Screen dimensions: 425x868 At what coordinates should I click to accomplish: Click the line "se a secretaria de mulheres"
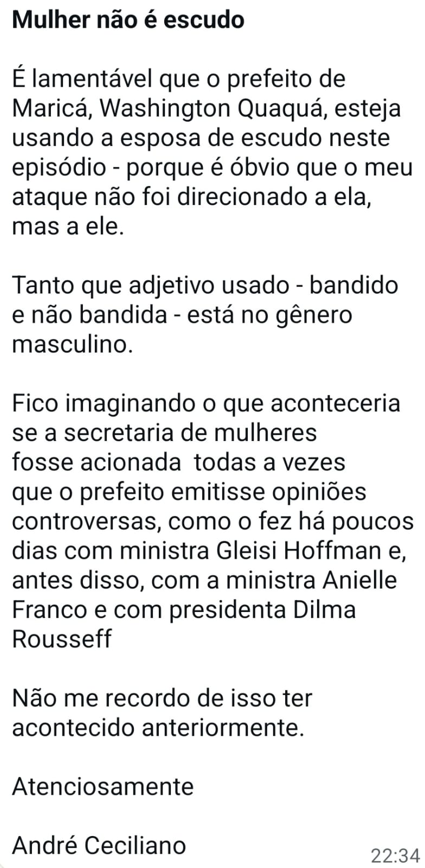164,433
